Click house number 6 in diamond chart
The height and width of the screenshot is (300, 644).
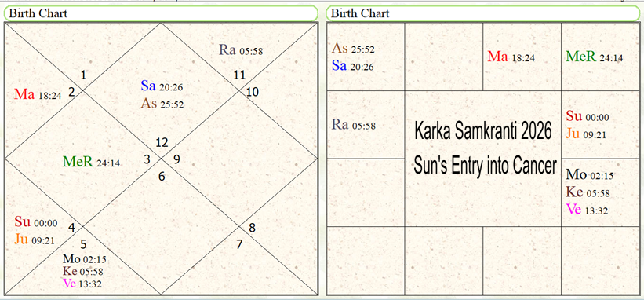point(162,177)
